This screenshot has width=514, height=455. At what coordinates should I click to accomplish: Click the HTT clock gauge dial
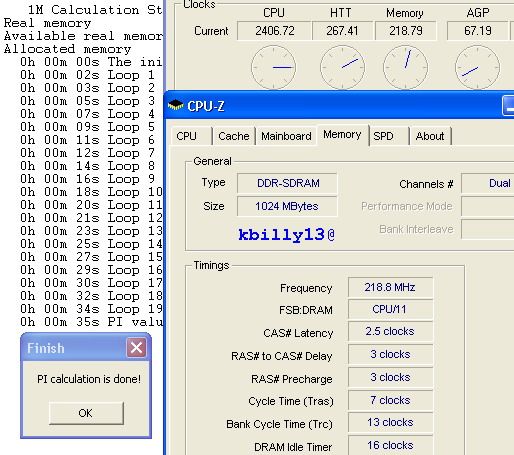[x=342, y=68]
